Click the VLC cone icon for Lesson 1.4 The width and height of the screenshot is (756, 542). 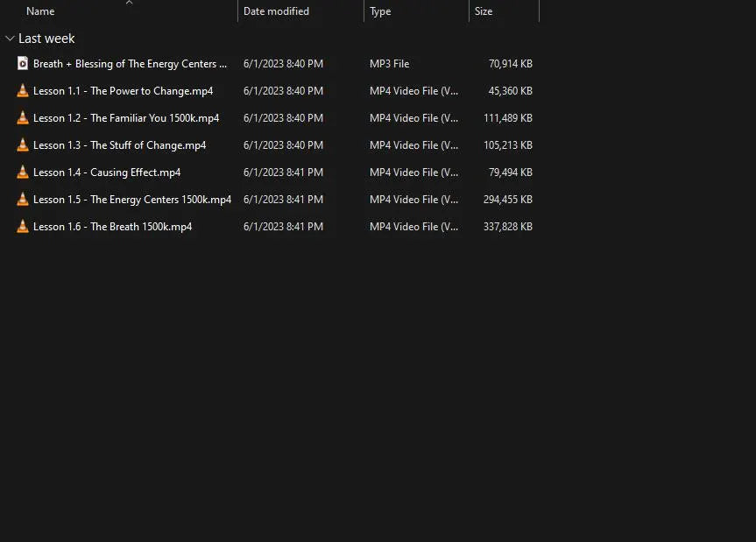(23, 172)
